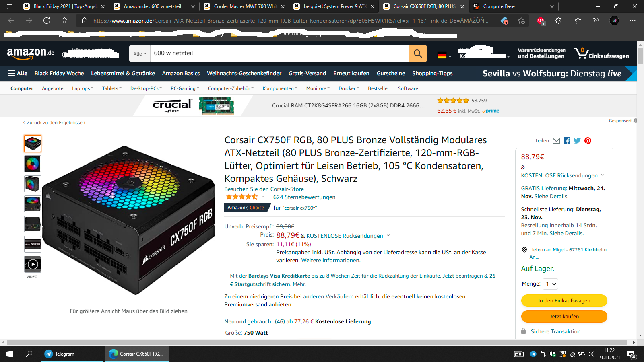The width and height of the screenshot is (644, 362).
Task: Play the product VIDEO thumbnail
Action: tap(33, 264)
